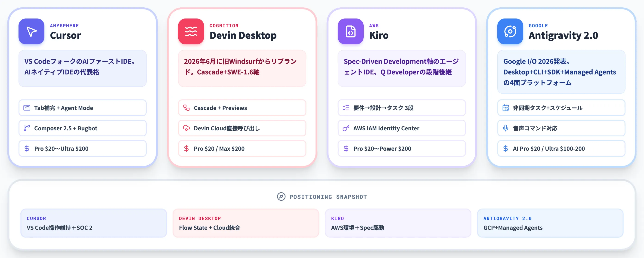
Task: Click dollar icon beside Pro $20〜Power $200
Action: (346, 149)
